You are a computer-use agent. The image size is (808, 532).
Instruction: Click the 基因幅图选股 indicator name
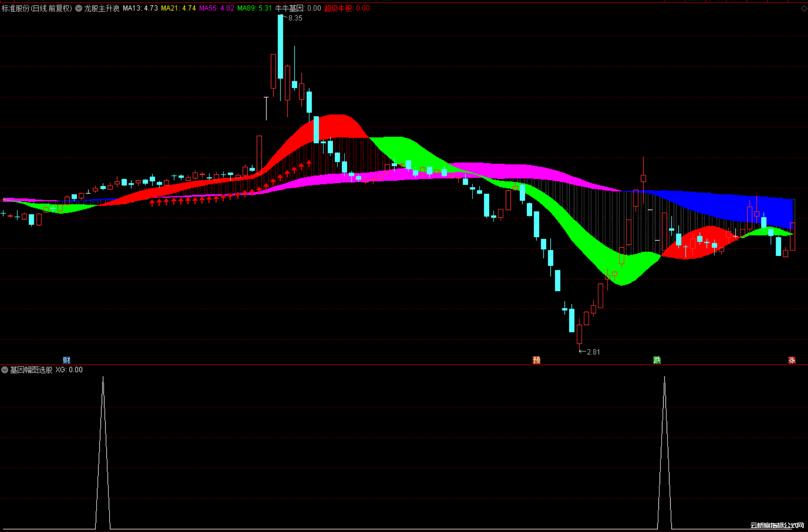[31, 370]
